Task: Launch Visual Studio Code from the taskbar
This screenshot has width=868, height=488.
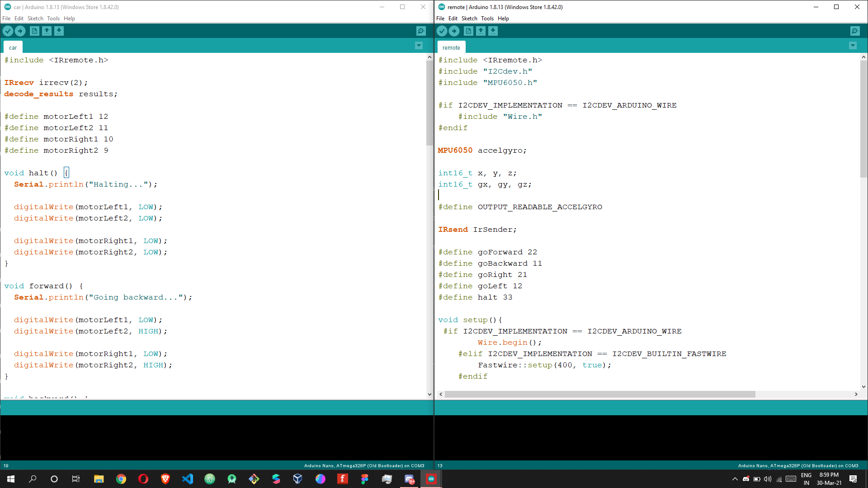Action: 188,479
